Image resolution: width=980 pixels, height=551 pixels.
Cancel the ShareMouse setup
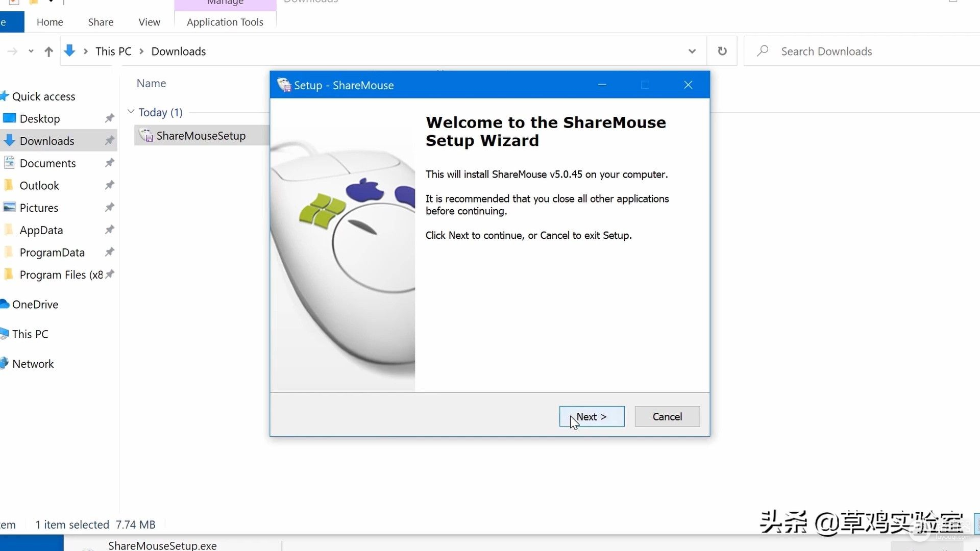click(667, 416)
